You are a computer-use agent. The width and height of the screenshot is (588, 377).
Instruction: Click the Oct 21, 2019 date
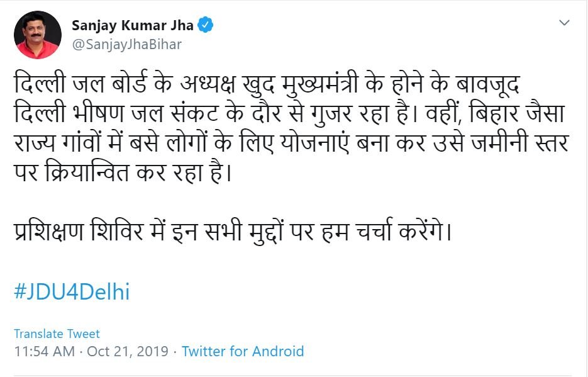[128, 351]
